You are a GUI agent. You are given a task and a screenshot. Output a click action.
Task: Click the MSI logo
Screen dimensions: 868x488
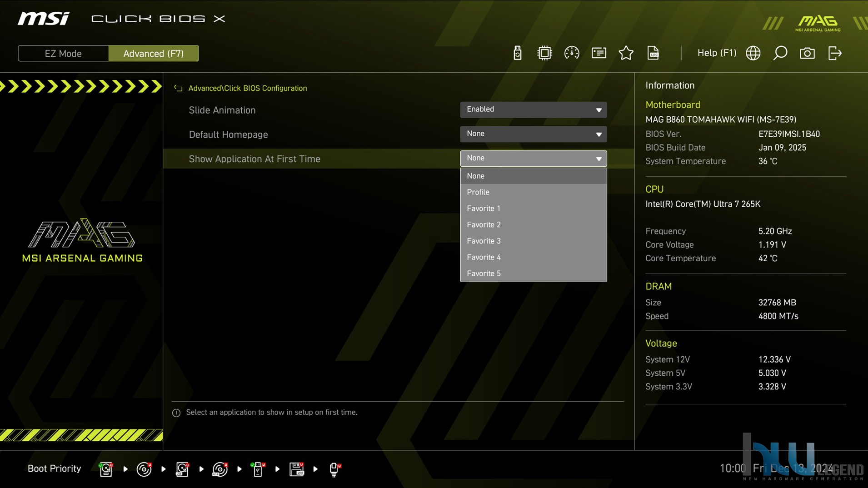pyautogui.click(x=44, y=19)
